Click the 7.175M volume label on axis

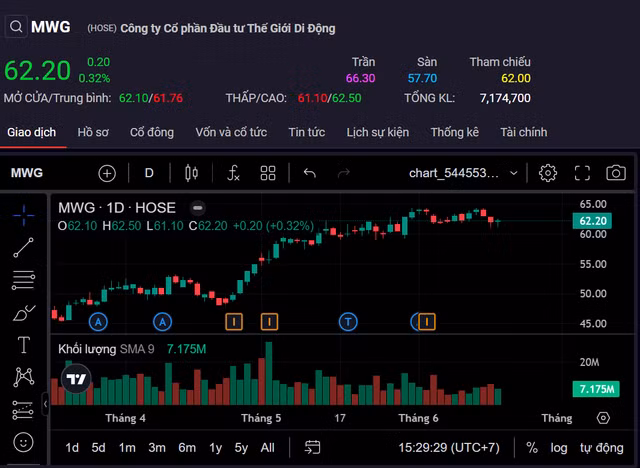coord(596,389)
